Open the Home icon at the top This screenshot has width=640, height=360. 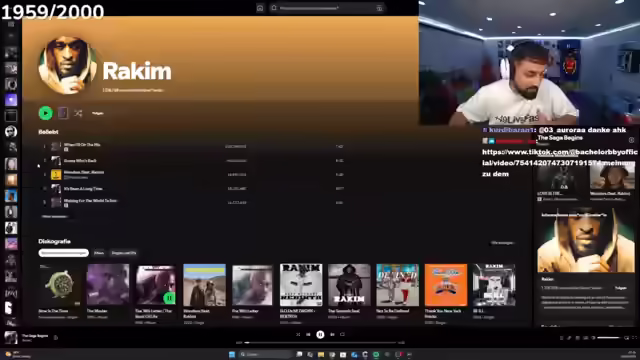(260, 8)
